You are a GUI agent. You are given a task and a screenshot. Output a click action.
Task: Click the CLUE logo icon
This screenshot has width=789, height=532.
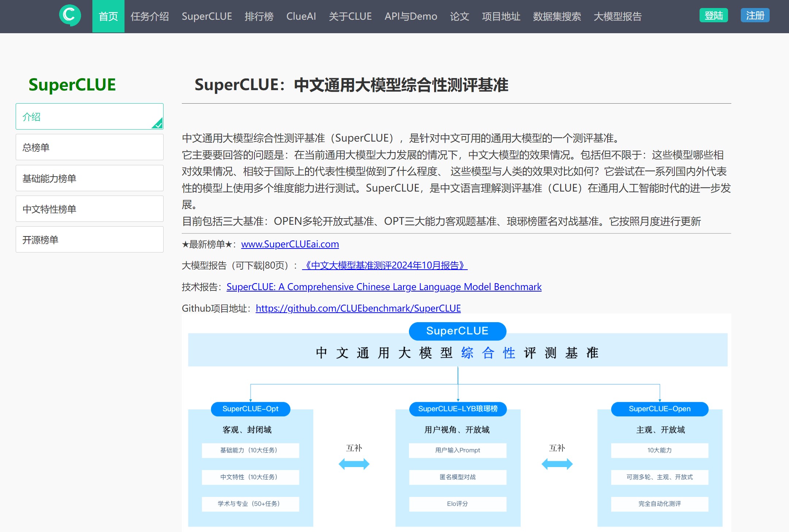point(69,16)
